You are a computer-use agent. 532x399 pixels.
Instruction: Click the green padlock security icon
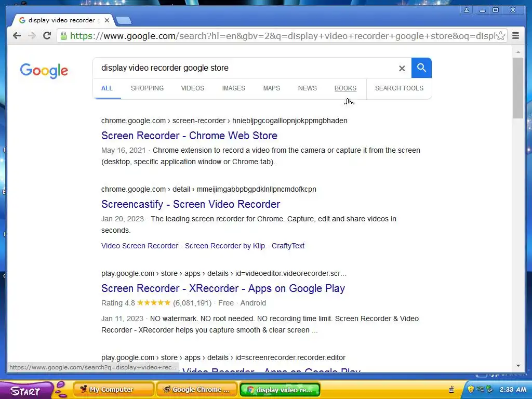pyautogui.click(x=63, y=36)
